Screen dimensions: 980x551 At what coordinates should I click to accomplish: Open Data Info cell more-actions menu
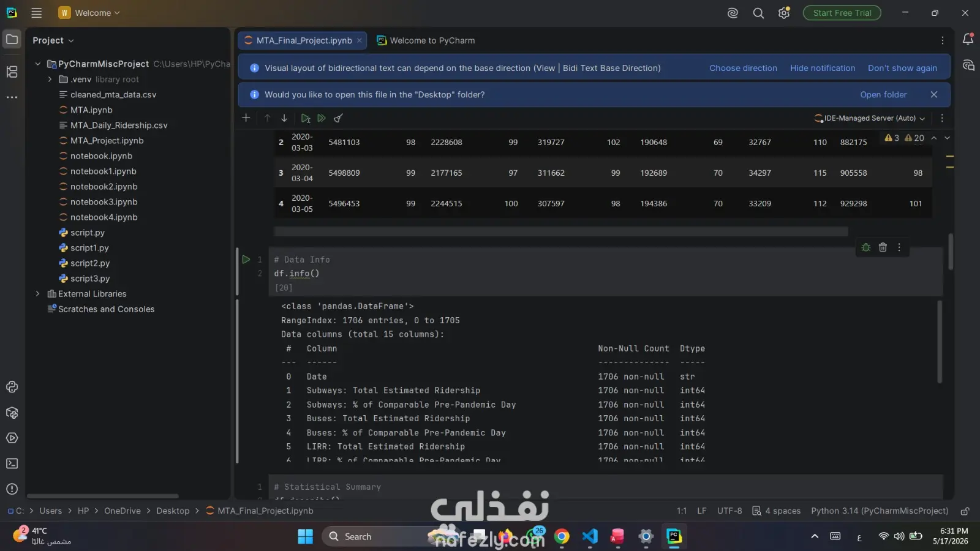[899, 247]
